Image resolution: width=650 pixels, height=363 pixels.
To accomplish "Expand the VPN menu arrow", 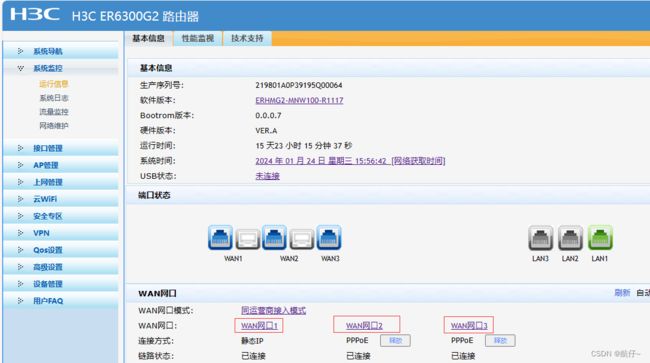I will click(x=20, y=233).
